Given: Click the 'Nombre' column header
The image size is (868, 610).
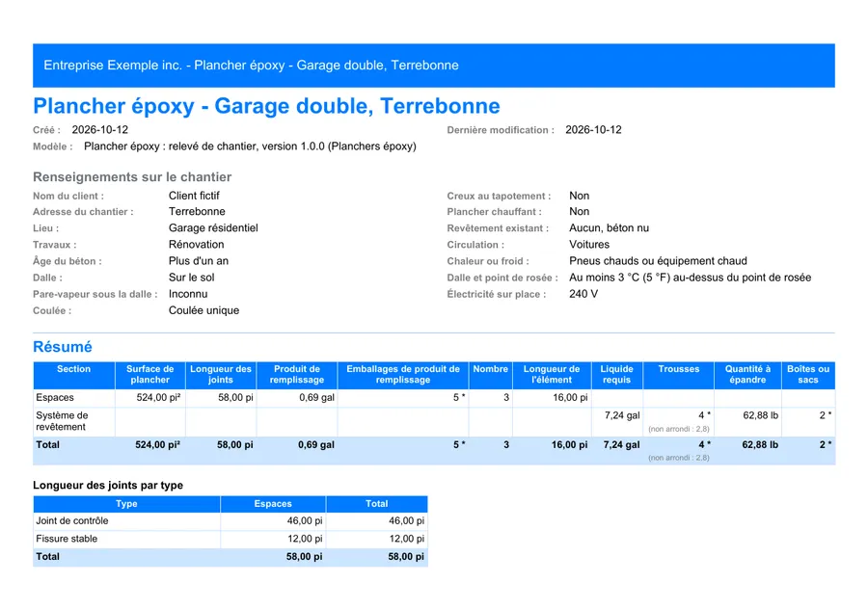Looking at the screenshot, I should 491,375.
